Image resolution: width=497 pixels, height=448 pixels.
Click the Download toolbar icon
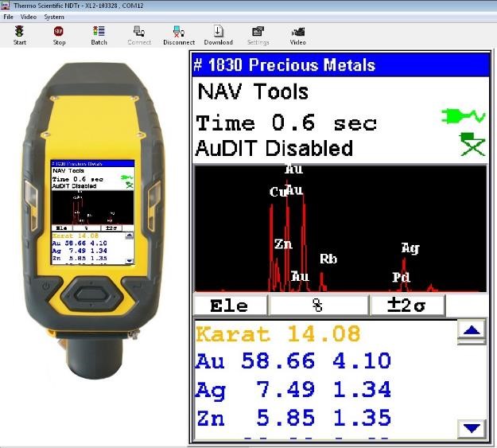click(x=219, y=35)
